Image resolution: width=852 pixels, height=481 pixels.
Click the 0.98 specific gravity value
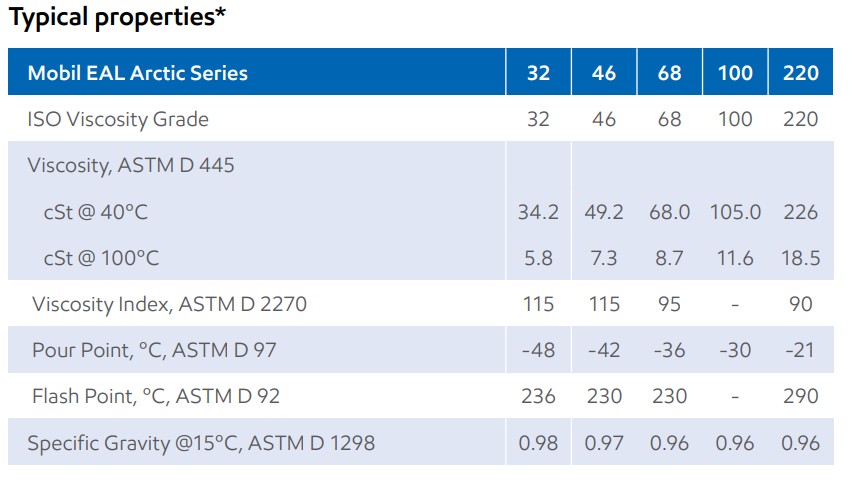[538, 442]
